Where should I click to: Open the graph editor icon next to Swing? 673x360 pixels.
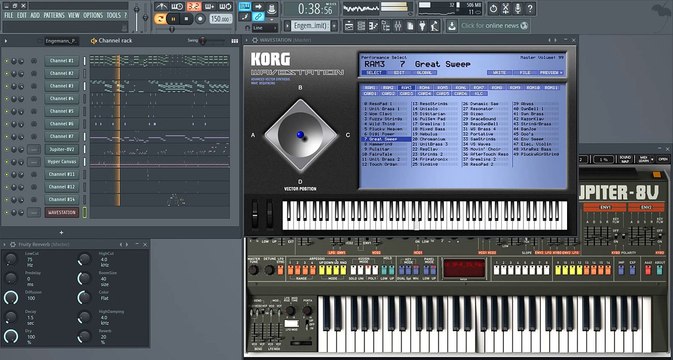click(234, 41)
